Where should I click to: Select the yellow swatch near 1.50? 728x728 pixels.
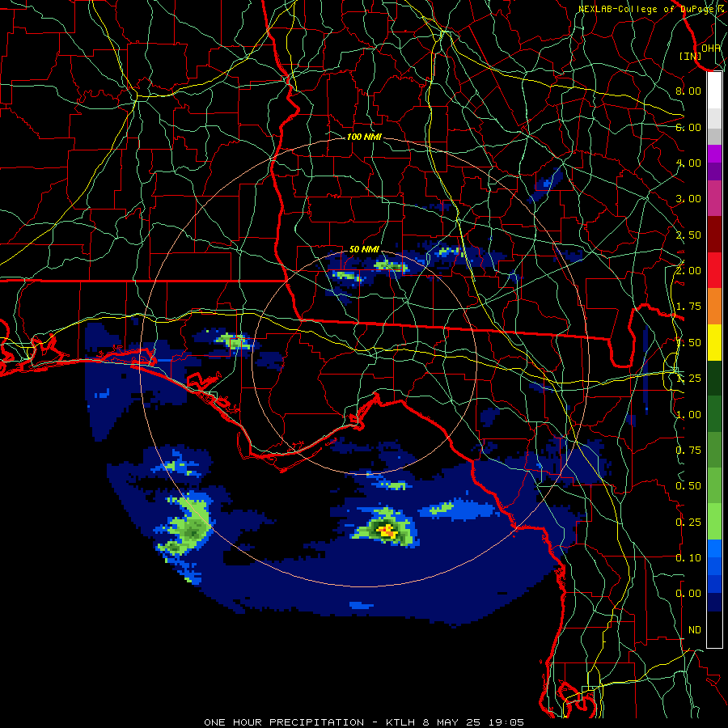click(714, 342)
